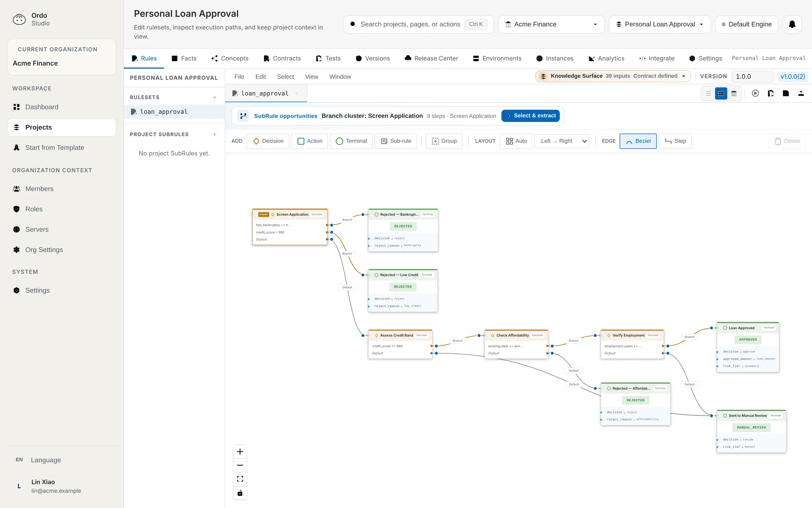This screenshot has height=508, width=812.
Task: Click the Auto layout button
Action: click(x=516, y=141)
